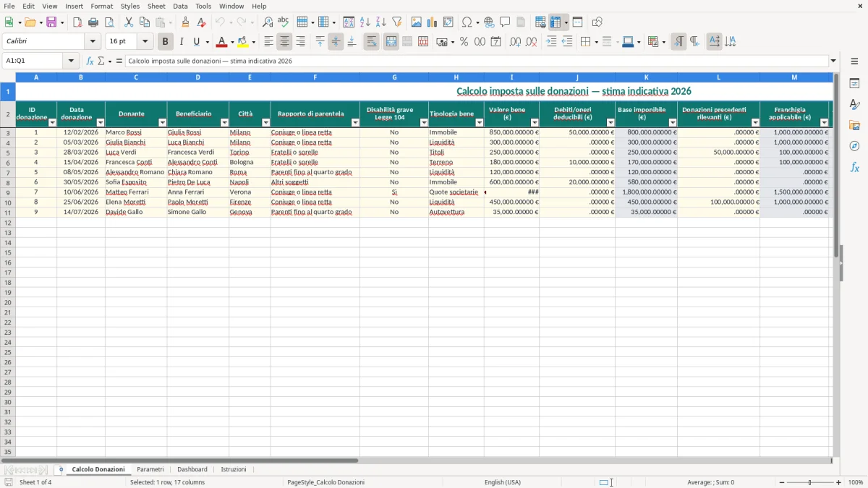868x488 pixels.
Task: Click column header H
Action: pos(456,77)
